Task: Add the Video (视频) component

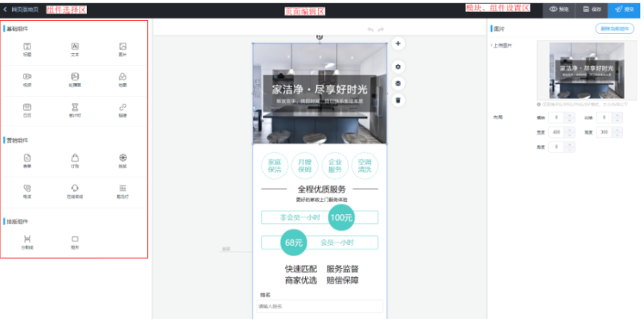Action: pos(27,80)
